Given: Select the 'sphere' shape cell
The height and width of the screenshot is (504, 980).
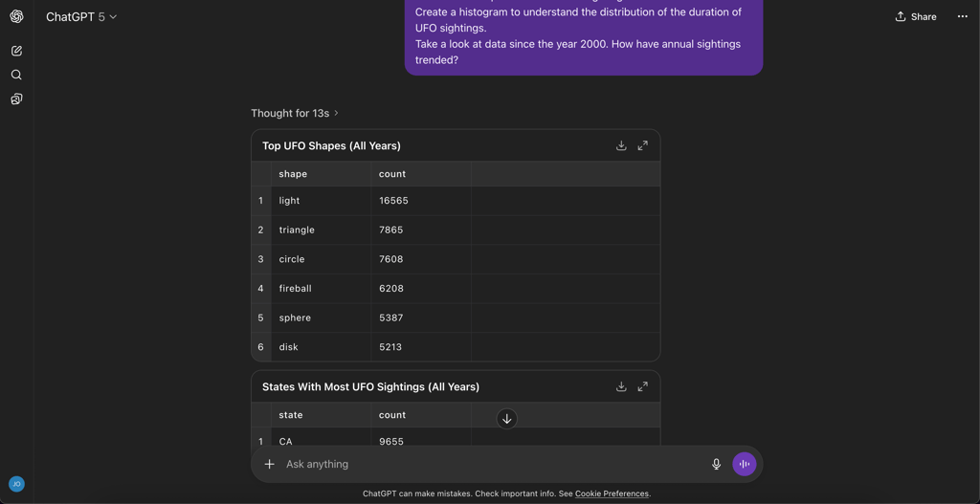Looking at the screenshot, I should [x=322, y=318].
